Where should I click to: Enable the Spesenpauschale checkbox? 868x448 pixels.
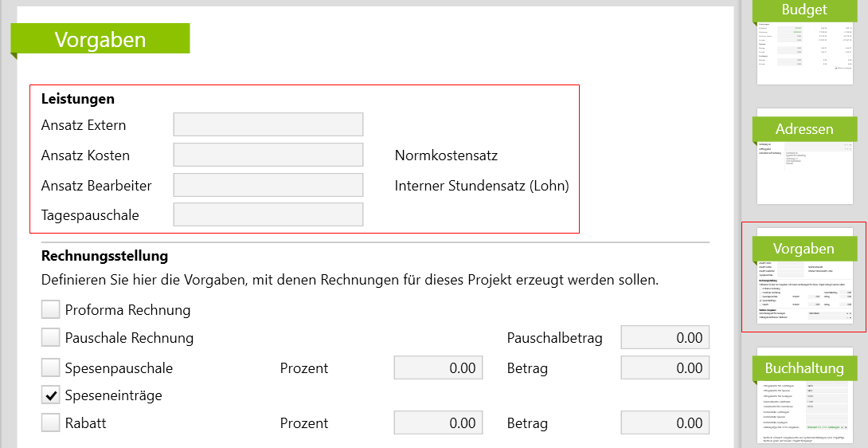51,367
